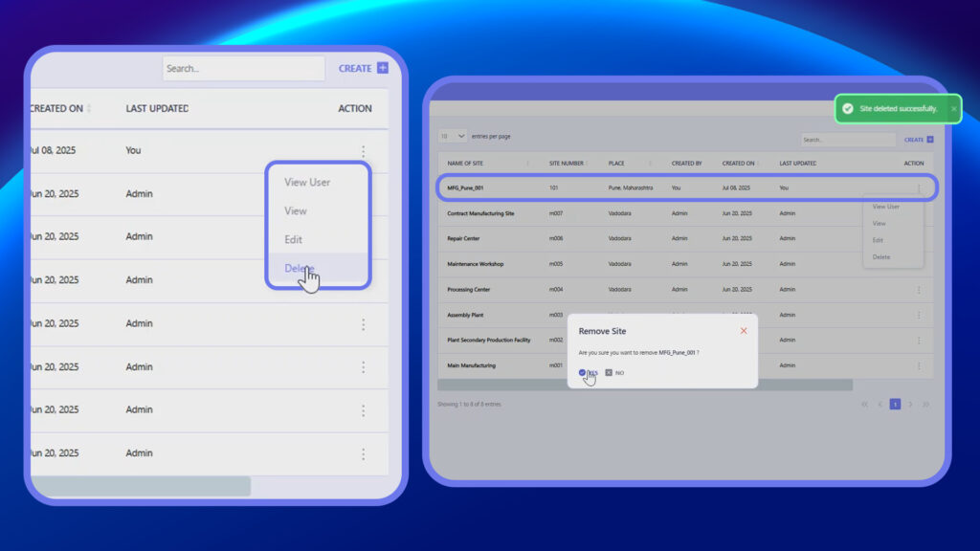Click the ACTION header in left panel

click(354, 109)
